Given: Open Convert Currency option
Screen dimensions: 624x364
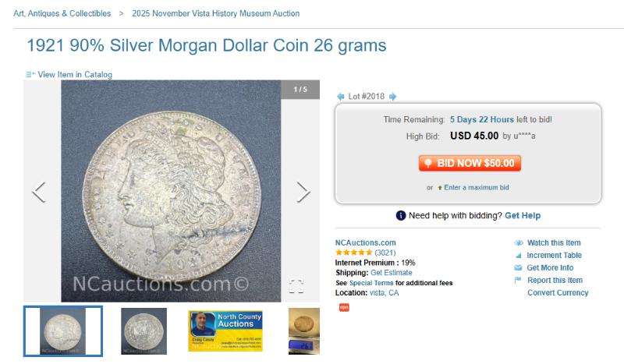Looking at the screenshot, I should (558, 293).
